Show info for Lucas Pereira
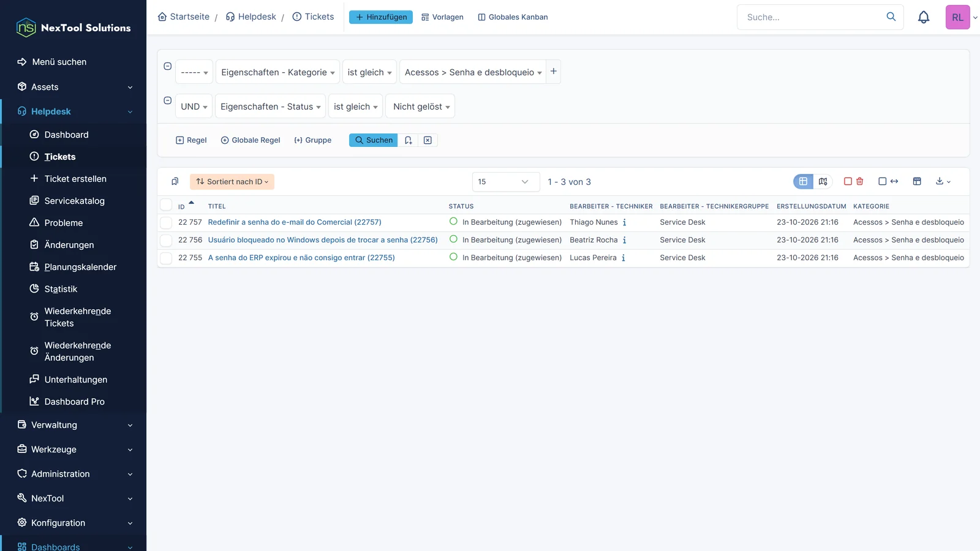This screenshot has height=551, width=980. (x=624, y=258)
